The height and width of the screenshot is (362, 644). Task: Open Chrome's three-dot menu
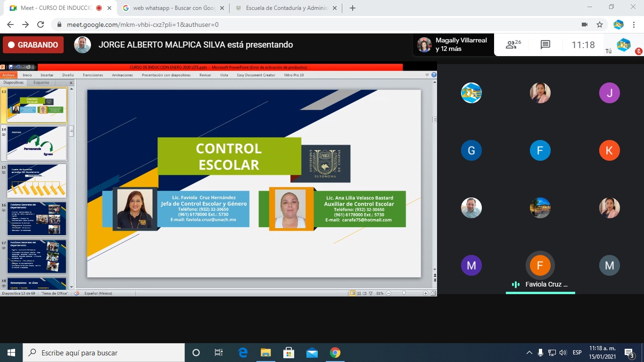[x=635, y=25]
